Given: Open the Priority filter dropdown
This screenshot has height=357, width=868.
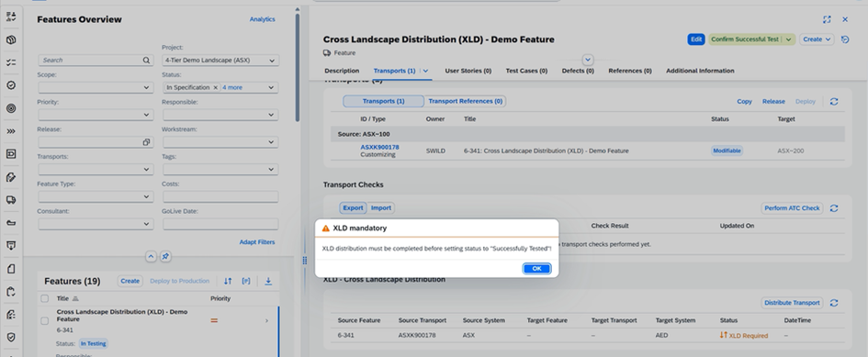Looking at the screenshot, I should coord(146,115).
